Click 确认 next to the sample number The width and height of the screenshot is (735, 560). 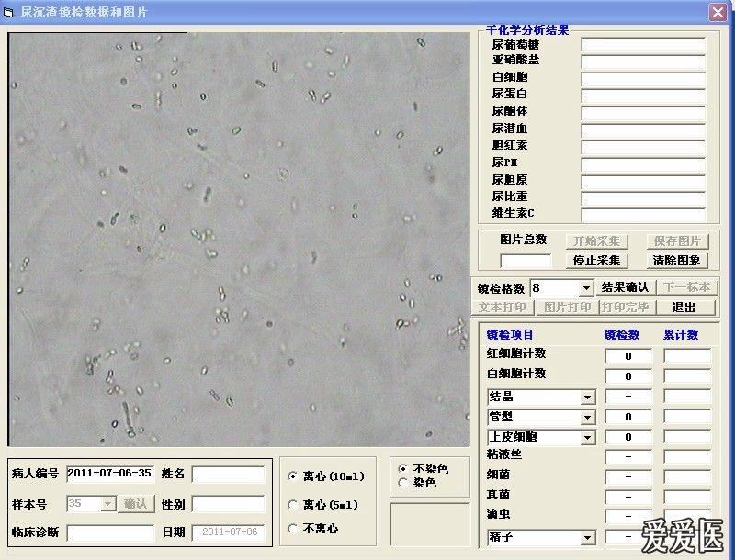[x=133, y=503]
